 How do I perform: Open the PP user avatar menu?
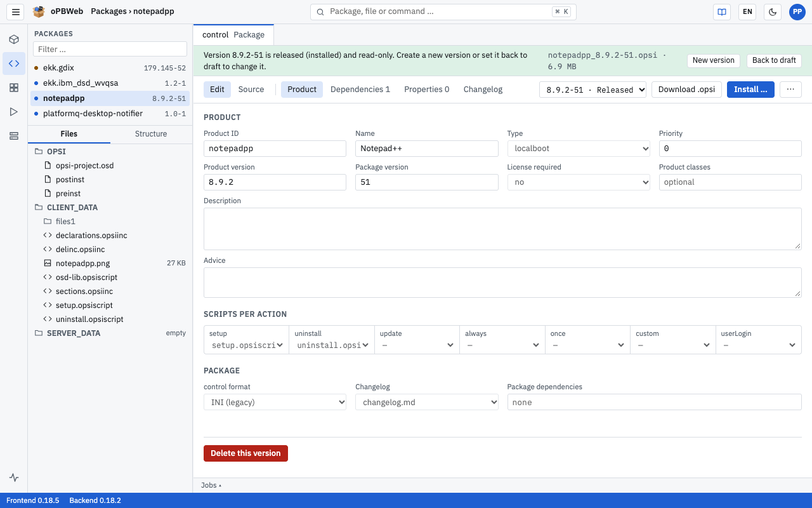[x=797, y=11]
